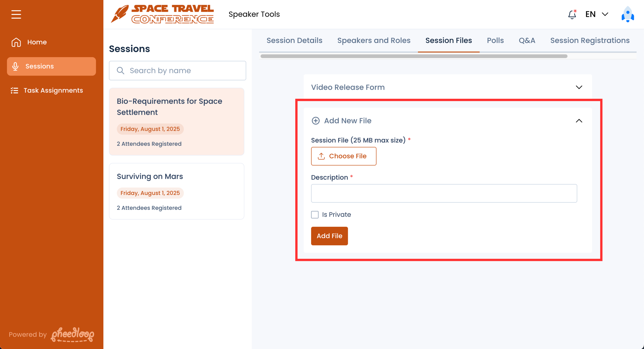Open the Polls tab

click(x=495, y=40)
